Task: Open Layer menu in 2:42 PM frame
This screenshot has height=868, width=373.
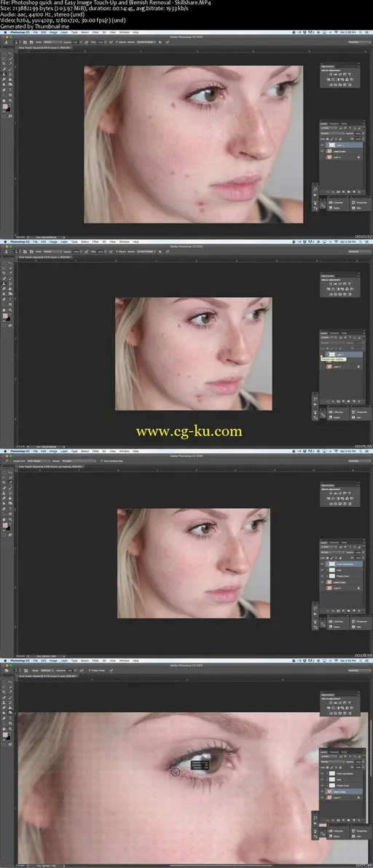Action: tap(64, 451)
